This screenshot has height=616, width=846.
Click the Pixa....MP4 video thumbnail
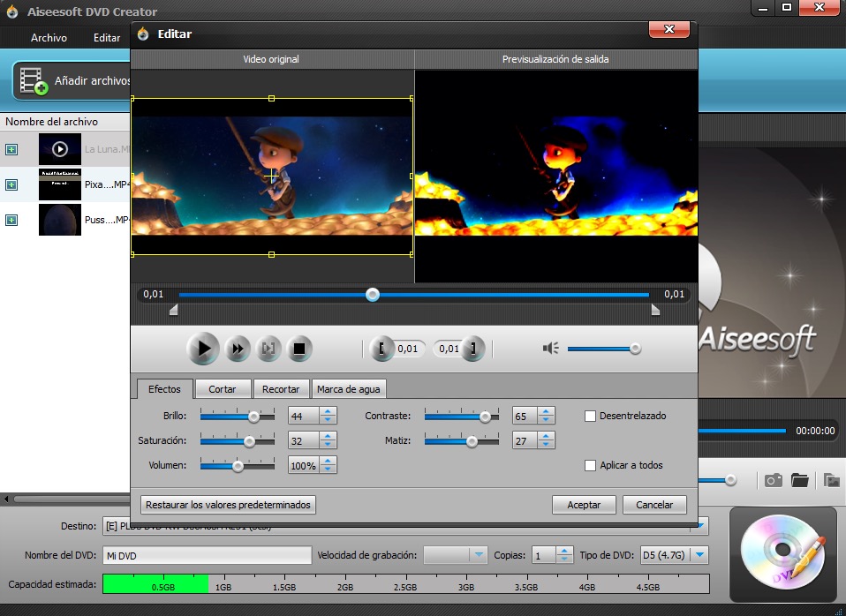pos(60,184)
